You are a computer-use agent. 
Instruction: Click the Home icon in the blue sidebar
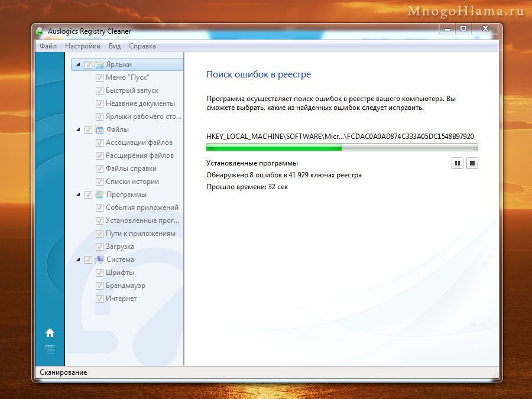coord(50,332)
